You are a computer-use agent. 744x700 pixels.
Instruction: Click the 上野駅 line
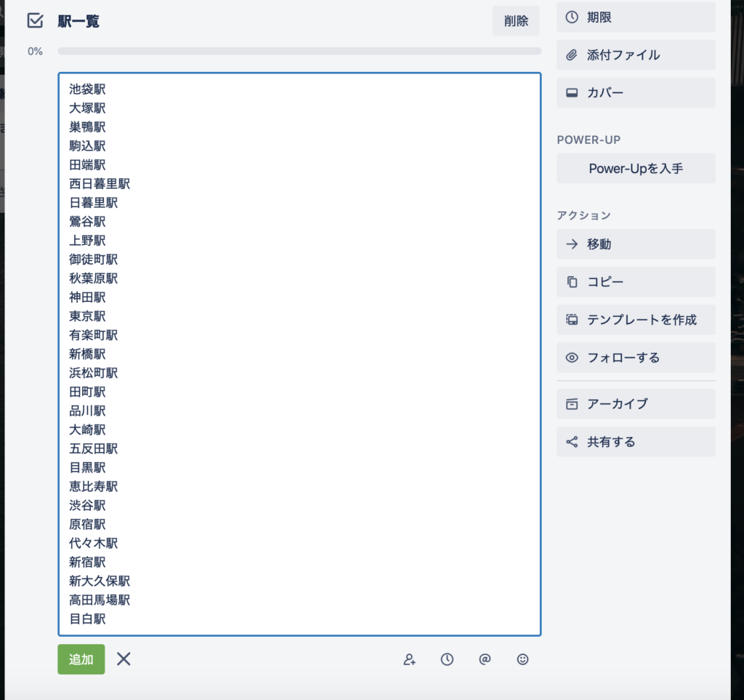click(x=87, y=241)
